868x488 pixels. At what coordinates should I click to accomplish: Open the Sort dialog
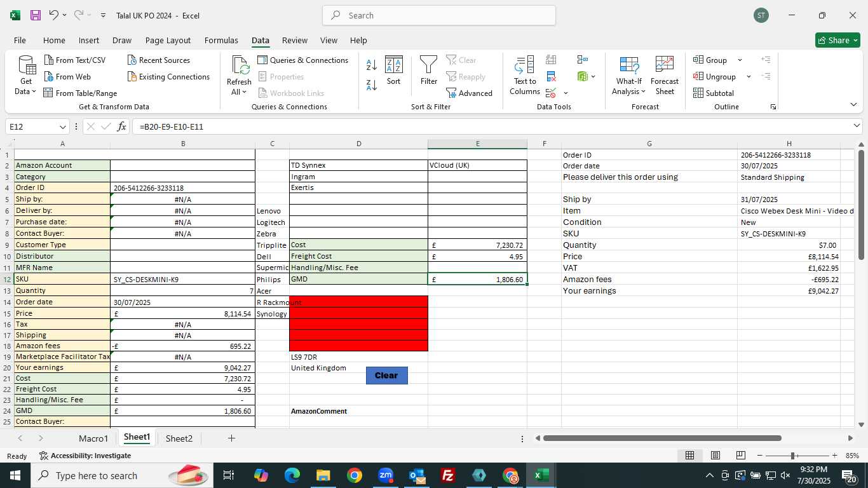(394, 71)
